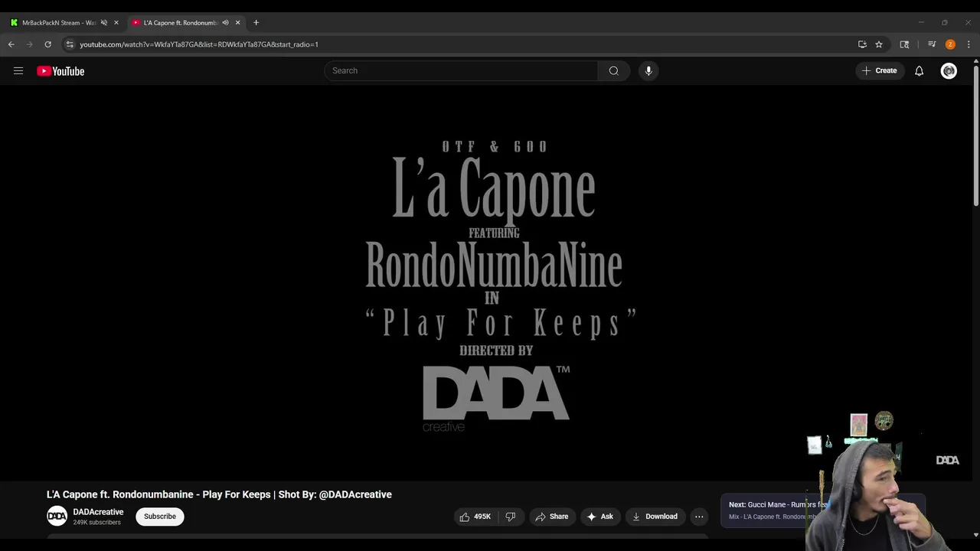Open the Google Lens search icon in toolbar
This screenshot has width=980, height=551.
pos(904,44)
